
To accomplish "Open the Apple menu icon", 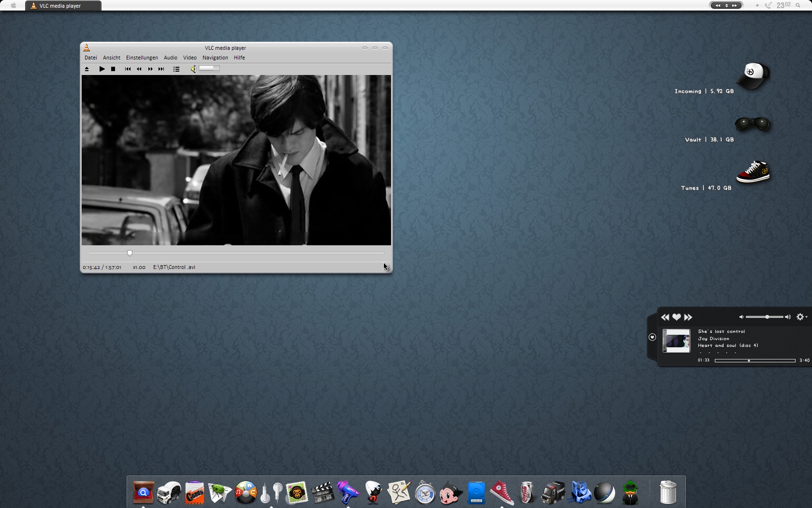I will [x=14, y=6].
